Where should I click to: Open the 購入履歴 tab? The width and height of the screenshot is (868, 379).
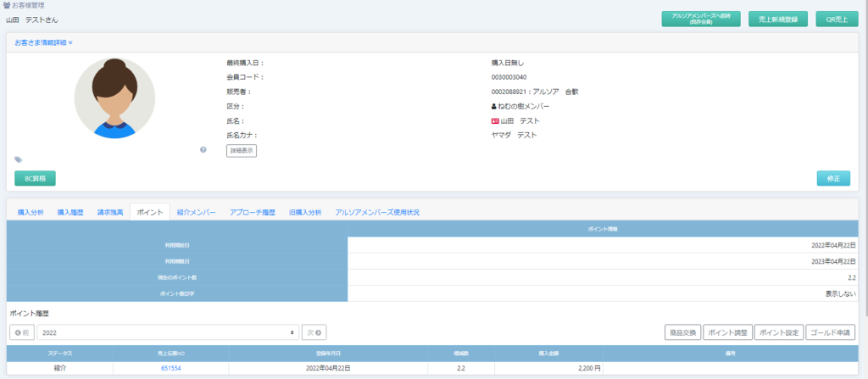[70, 212]
